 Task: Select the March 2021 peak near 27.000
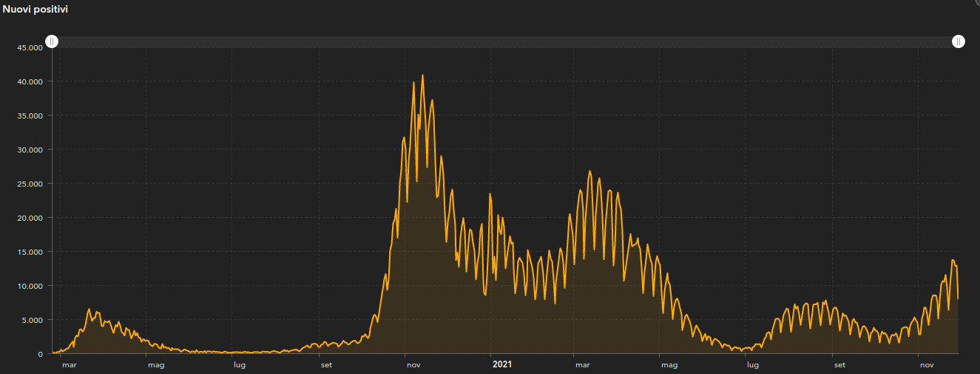(589, 172)
